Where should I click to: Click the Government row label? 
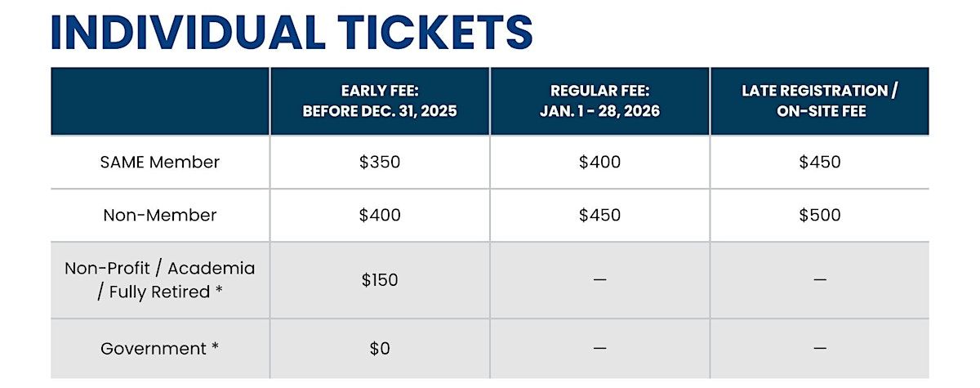click(160, 348)
